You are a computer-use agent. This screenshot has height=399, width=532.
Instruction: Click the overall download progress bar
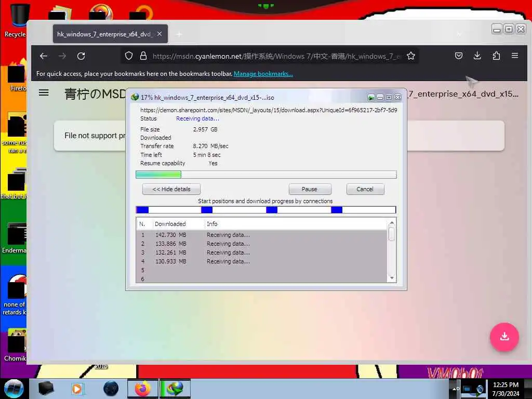coord(266,175)
